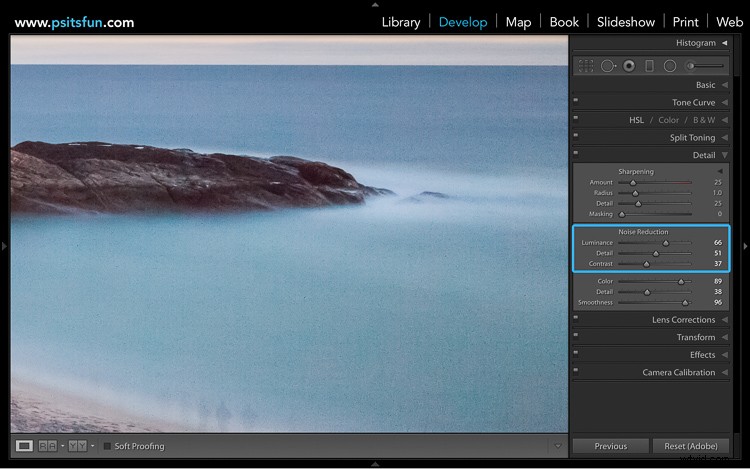Image resolution: width=750 pixels, height=469 pixels.
Task: Open the Map module
Action: (518, 22)
